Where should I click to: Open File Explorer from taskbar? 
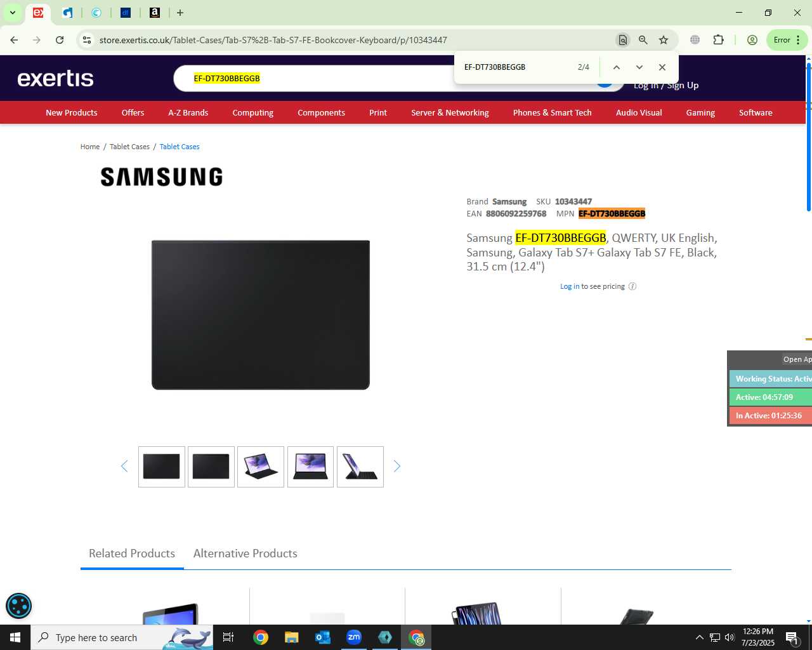[291, 637]
